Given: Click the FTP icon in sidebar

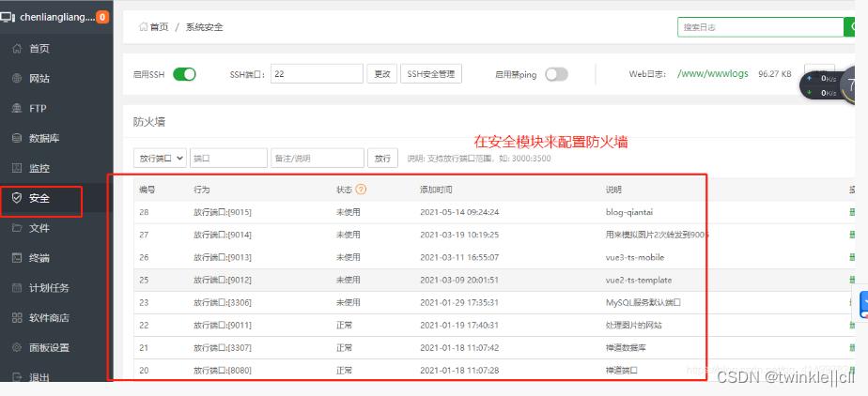Looking at the screenshot, I should [x=17, y=109].
